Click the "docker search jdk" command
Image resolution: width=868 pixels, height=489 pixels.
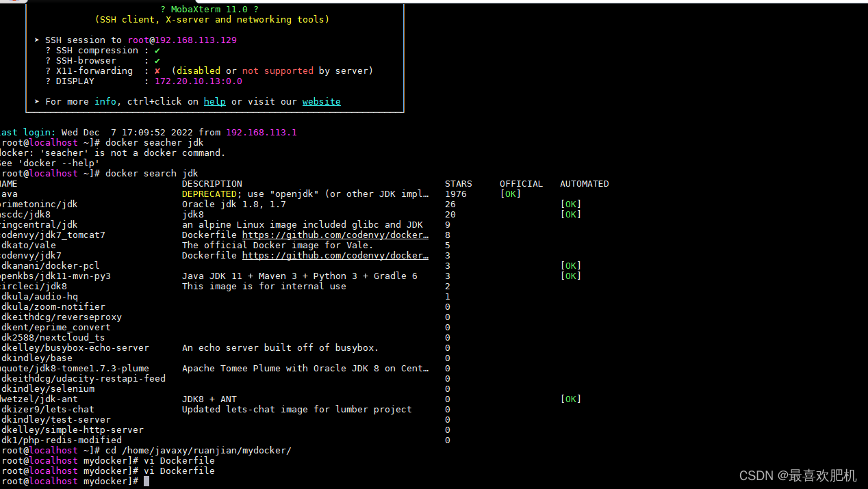152,173
